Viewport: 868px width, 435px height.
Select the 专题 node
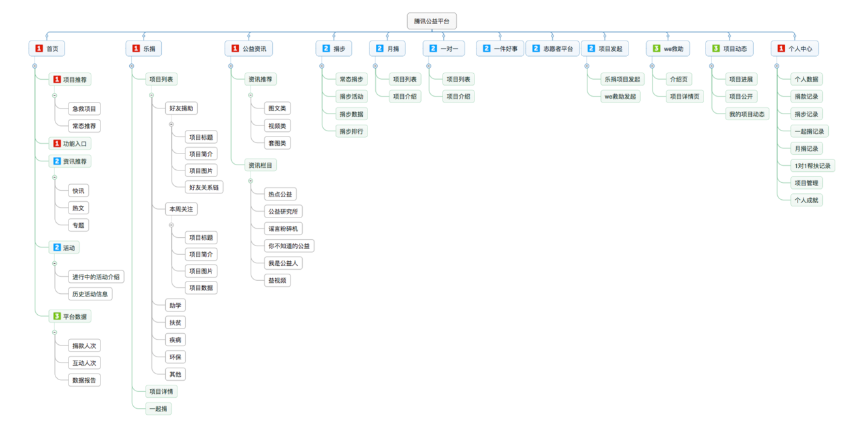point(78,225)
